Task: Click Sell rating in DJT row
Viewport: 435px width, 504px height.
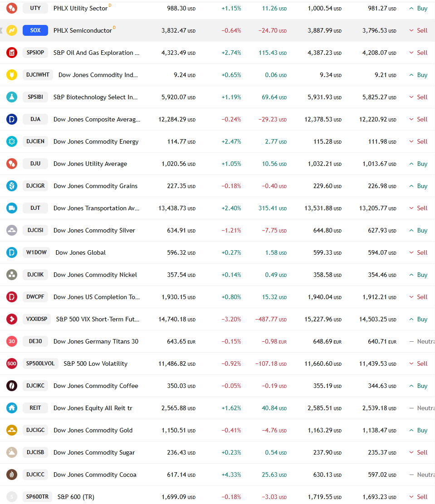Action: coord(418,208)
